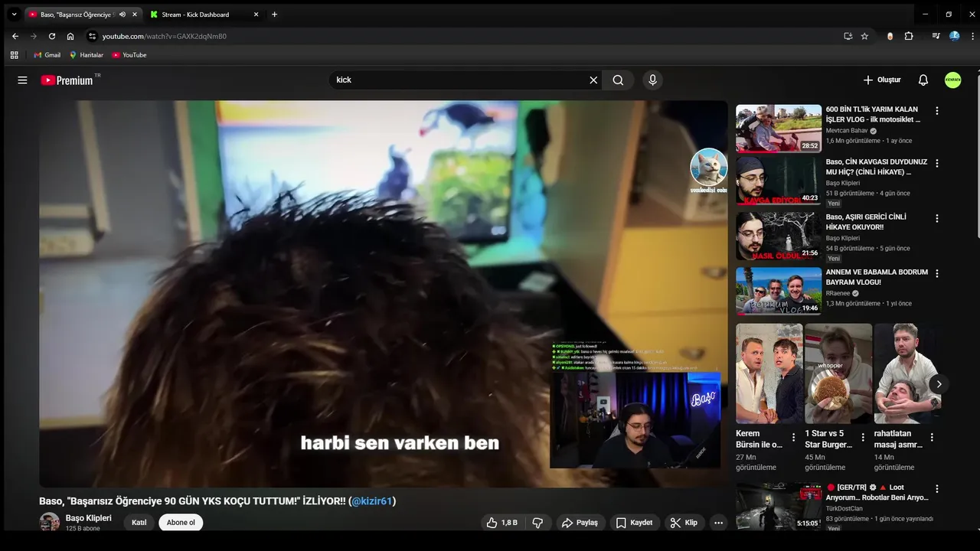Viewport: 980px width, 551px height.
Task: Go back in Chrome
Action: click(x=15, y=36)
